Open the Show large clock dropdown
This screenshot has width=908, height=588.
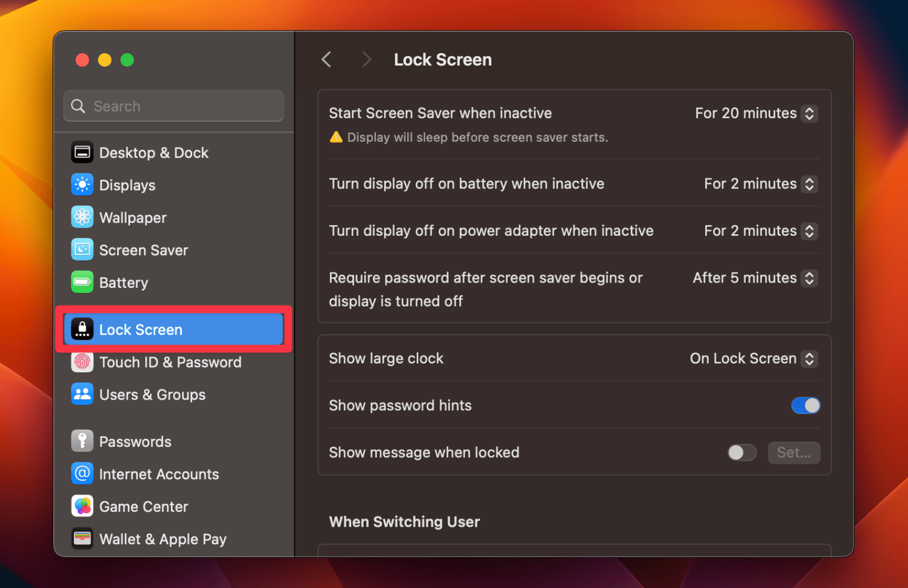click(809, 358)
